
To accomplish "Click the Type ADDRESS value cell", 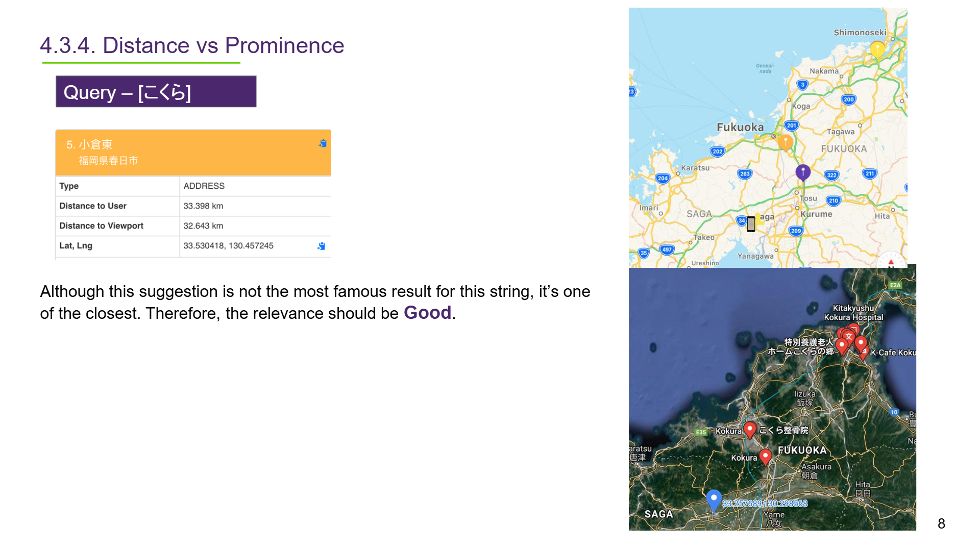I will [x=255, y=186].
